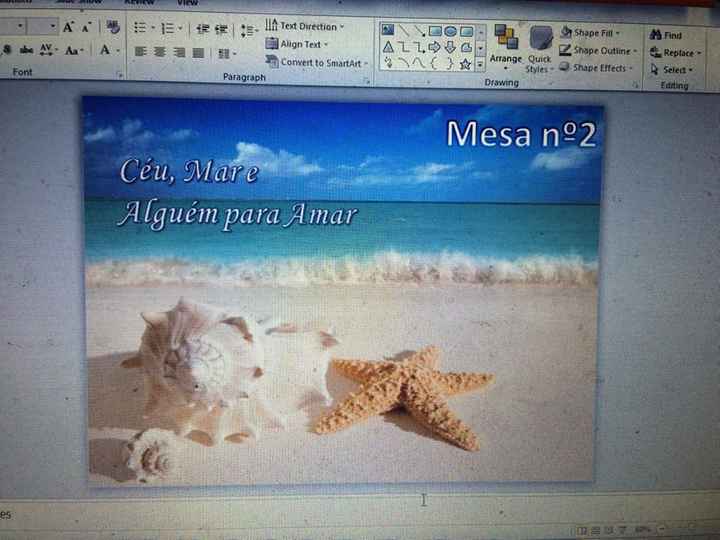Apply numbered list formatting

coord(168,28)
